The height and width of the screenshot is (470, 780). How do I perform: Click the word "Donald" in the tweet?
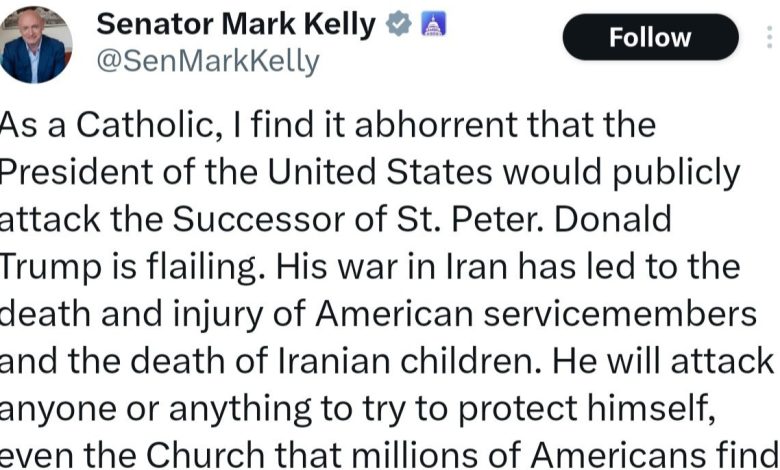pos(614,219)
